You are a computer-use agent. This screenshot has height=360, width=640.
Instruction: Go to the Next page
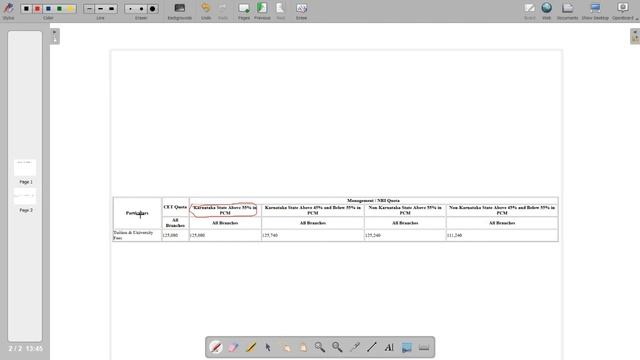tap(280, 11)
